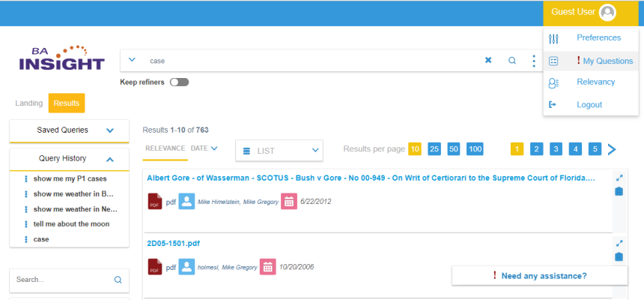Click the calendar icon next to 10/20/2006
Screen dimensions: 644x300
268,267
